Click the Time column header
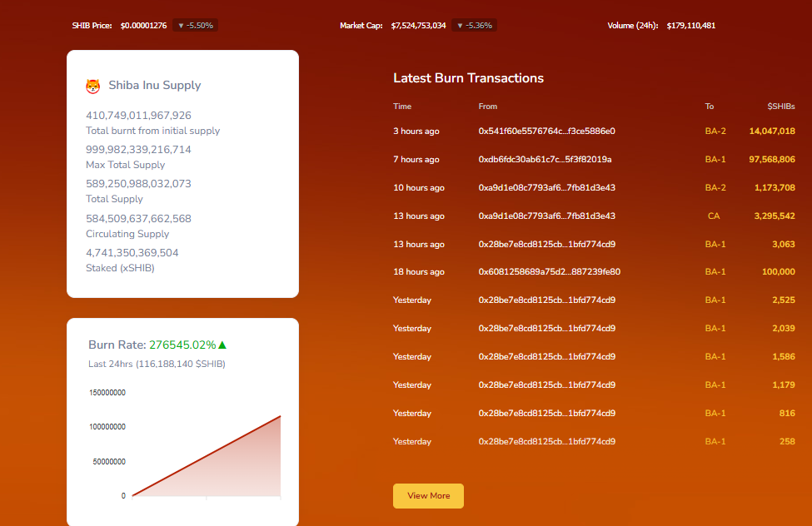The height and width of the screenshot is (526, 812). click(x=402, y=107)
